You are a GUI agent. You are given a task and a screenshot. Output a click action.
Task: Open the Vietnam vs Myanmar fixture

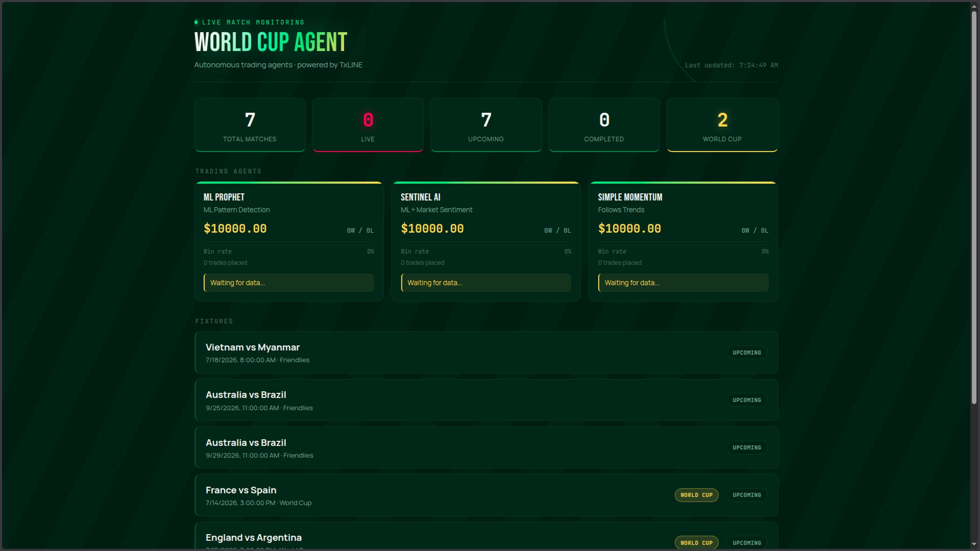[486, 352]
